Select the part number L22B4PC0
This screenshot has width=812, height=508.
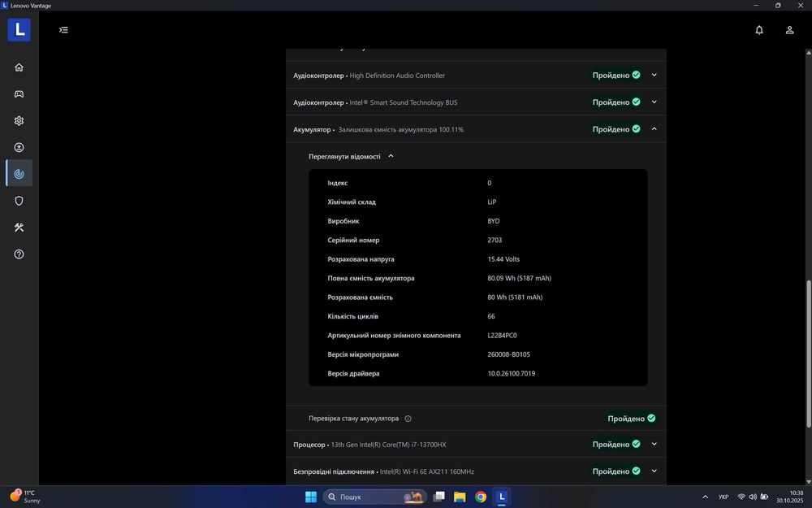coord(502,336)
